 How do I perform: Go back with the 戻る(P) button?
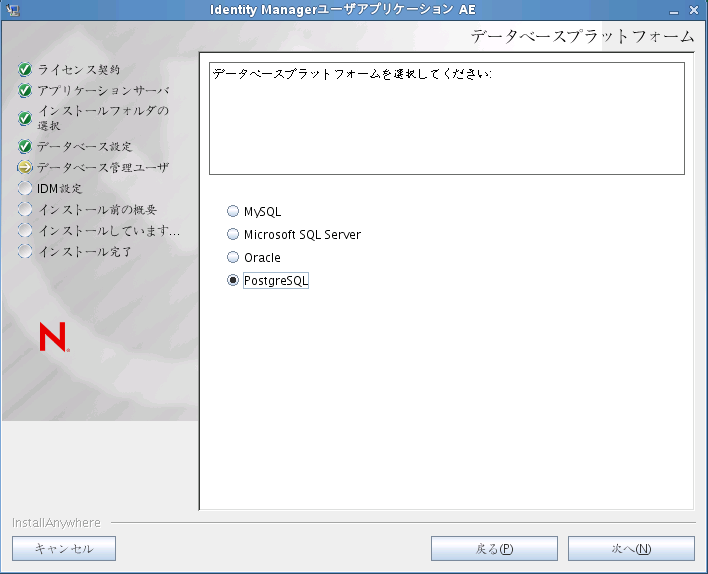pyautogui.click(x=494, y=549)
